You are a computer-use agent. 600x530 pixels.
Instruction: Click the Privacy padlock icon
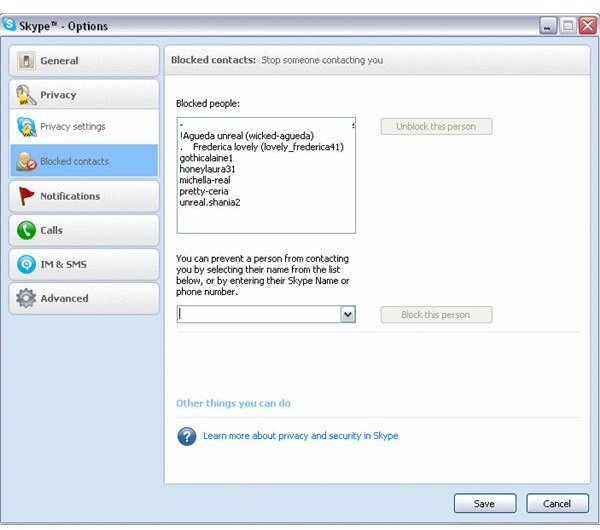(26, 95)
